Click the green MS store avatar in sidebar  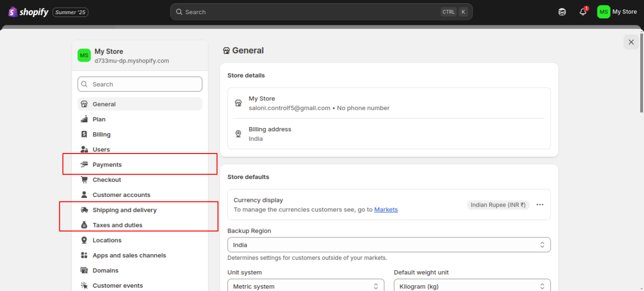pyautogui.click(x=84, y=55)
